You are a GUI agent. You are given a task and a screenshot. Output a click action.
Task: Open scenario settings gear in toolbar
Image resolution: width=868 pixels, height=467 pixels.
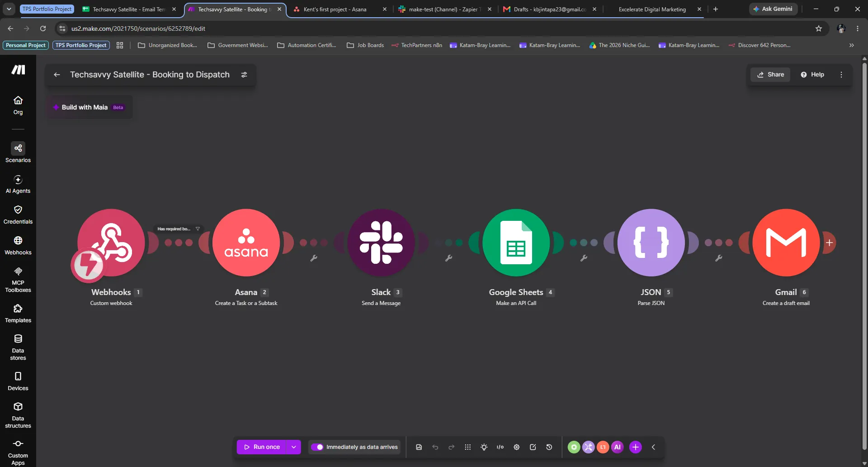pos(517,447)
